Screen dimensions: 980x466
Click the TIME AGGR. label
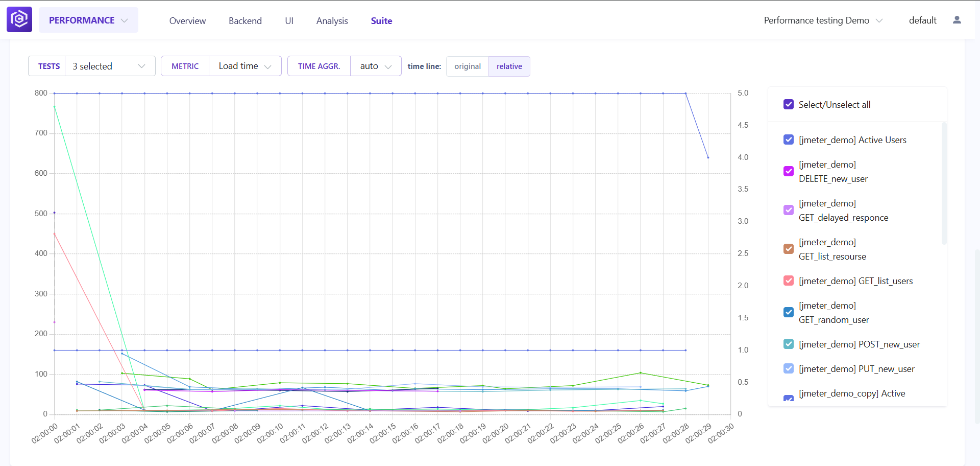pyautogui.click(x=319, y=66)
